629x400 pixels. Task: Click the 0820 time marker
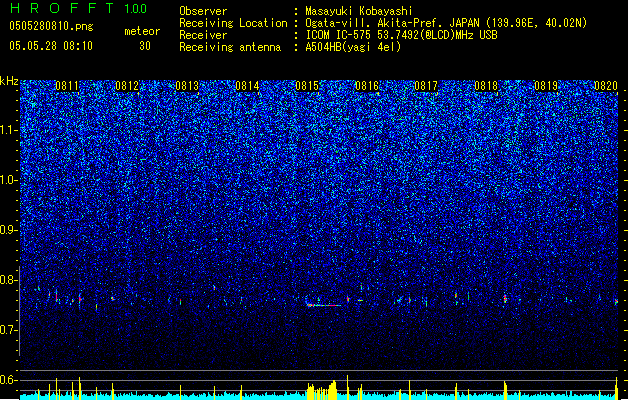click(606, 86)
